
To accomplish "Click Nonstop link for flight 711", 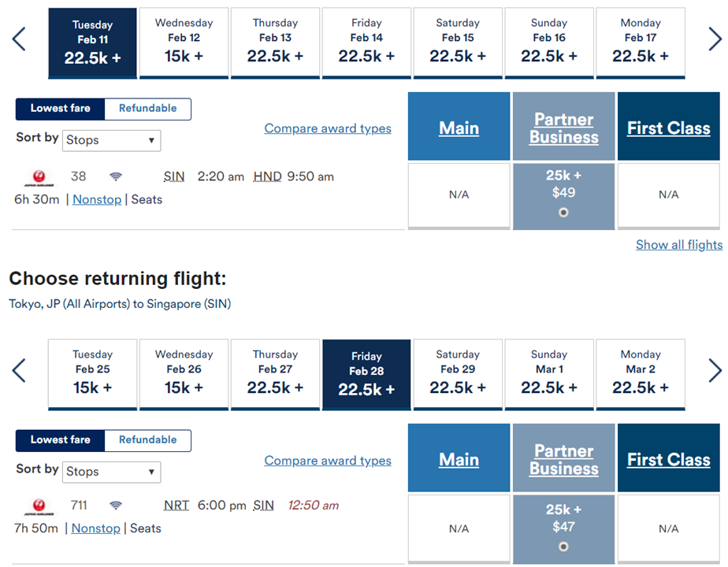I will (x=95, y=528).
